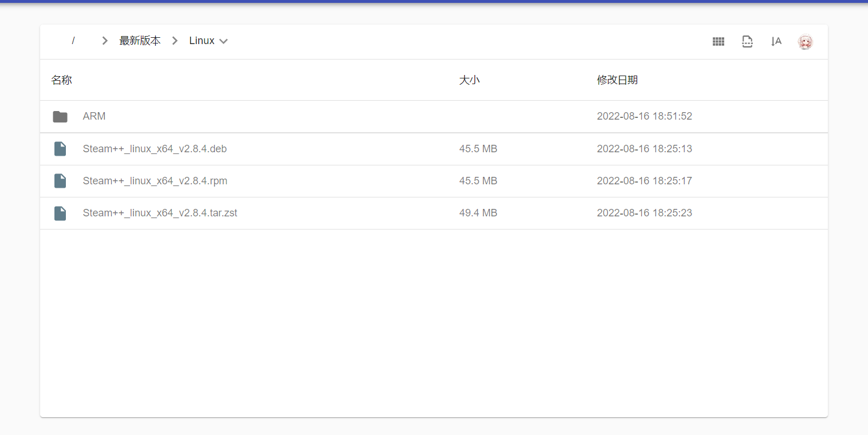This screenshot has height=435, width=868.
Task: Click the date 2022-08-16 18:51:52
Action: [645, 116]
